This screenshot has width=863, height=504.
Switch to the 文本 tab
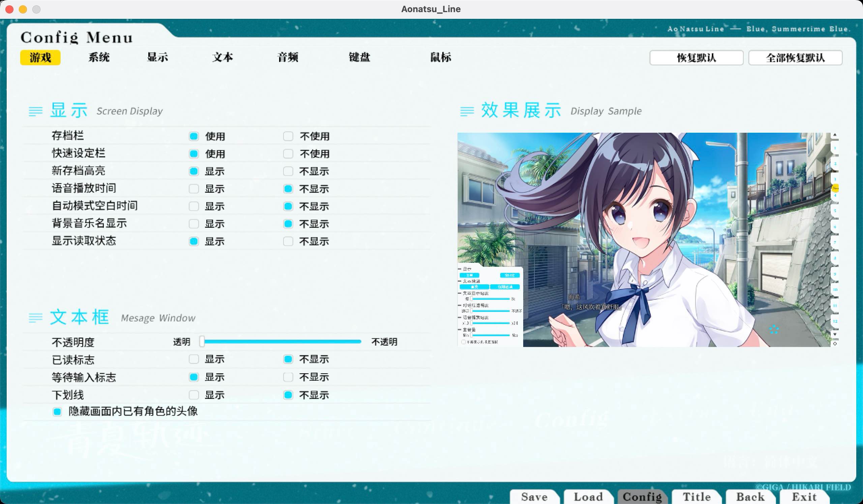[x=222, y=57]
